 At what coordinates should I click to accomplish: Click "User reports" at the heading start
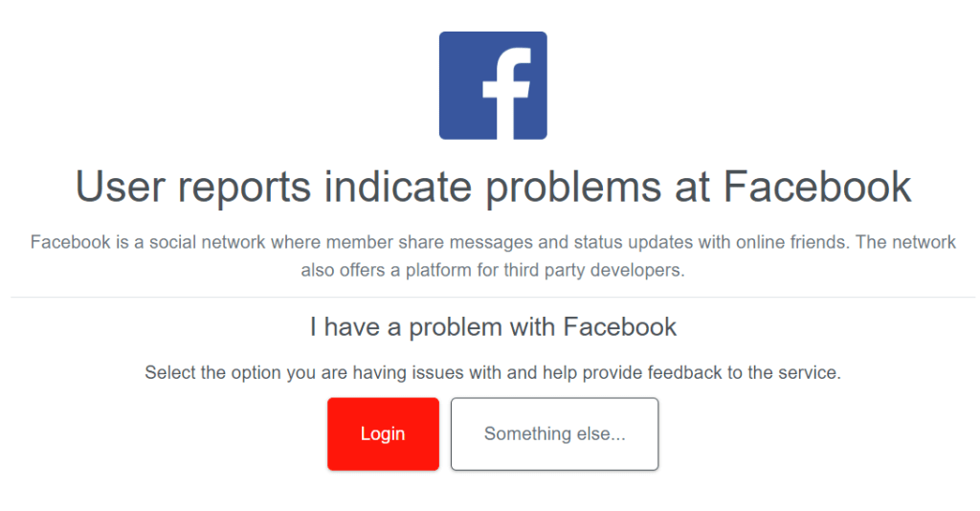[x=192, y=187]
